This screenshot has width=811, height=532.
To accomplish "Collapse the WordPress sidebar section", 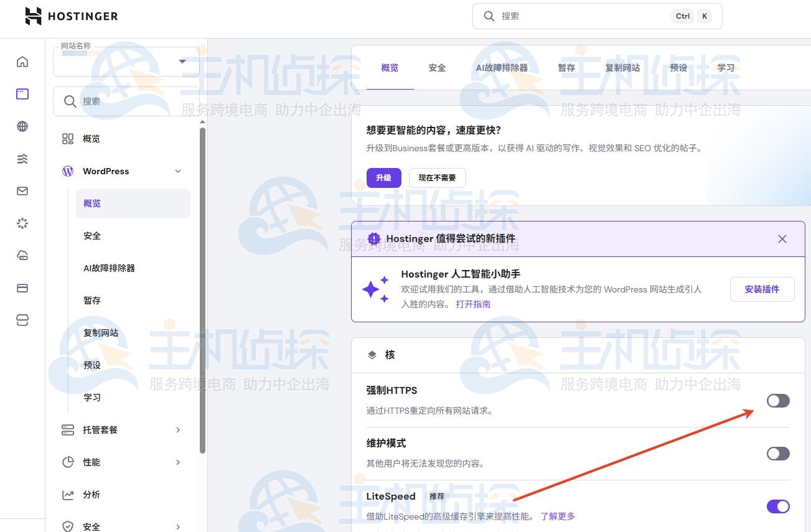I will pos(178,171).
